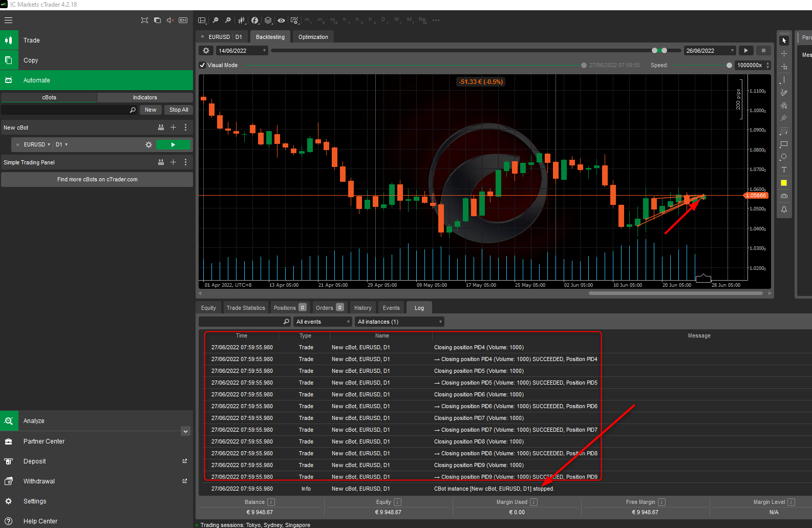Create a New cBot
Screen dimensions: 812x528
(x=151, y=110)
